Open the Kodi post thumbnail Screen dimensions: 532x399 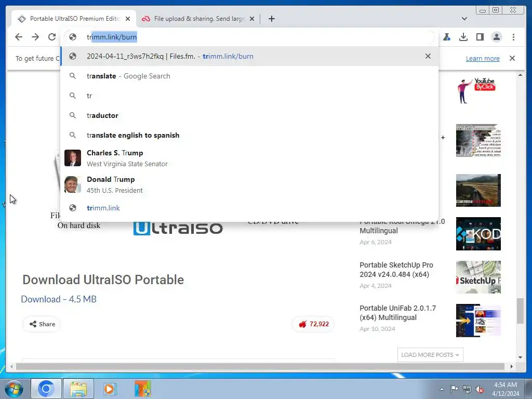(478, 234)
